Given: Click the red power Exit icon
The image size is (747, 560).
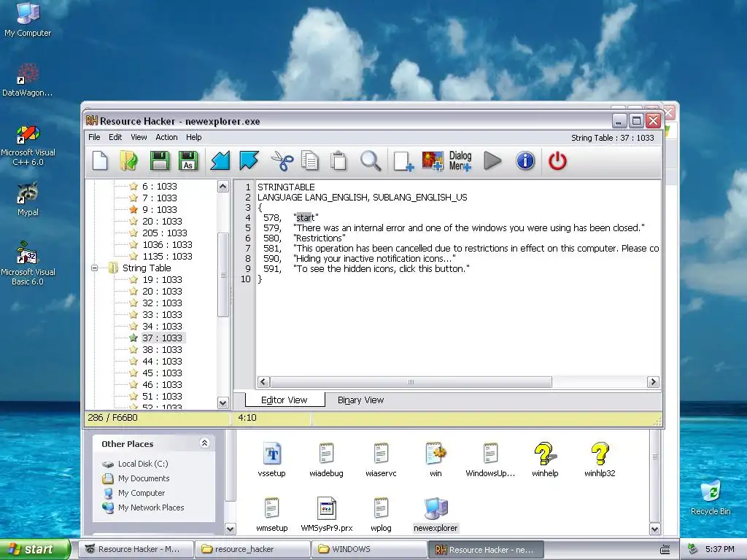Looking at the screenshot, I should (x=557, y=161).
